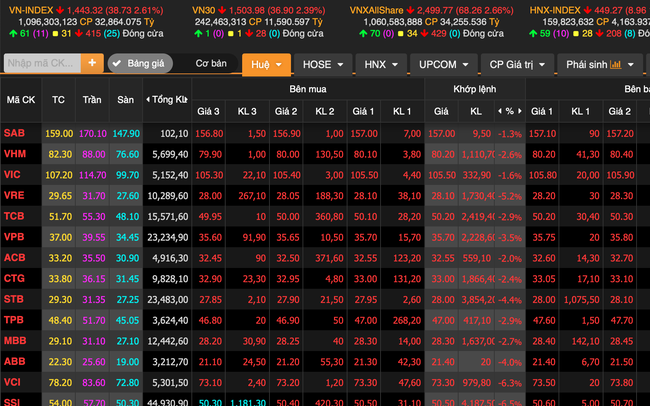The height and width of the screenshot is (406, 650).
Task: Open the Huế tab dropdown
Action: [x=266, y=65]
